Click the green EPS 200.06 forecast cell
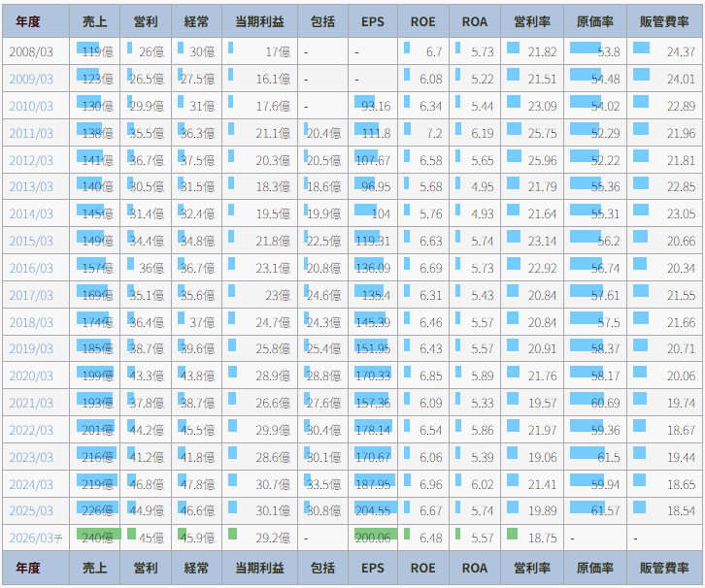This screenshot has width=705, height=588. click(373, 538)
